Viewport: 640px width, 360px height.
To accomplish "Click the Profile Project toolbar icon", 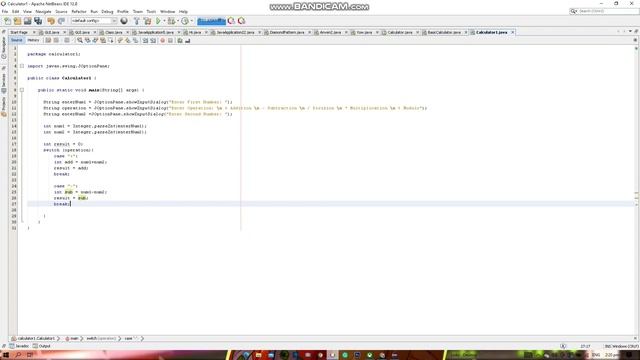I will [185, 21].
